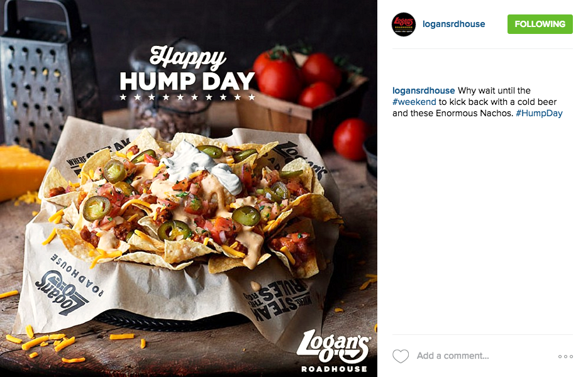The image size is (588, 377).
Task: Click the caption text about Enormous Nachos
Action: pyautogui.click(x=477, y=102)
